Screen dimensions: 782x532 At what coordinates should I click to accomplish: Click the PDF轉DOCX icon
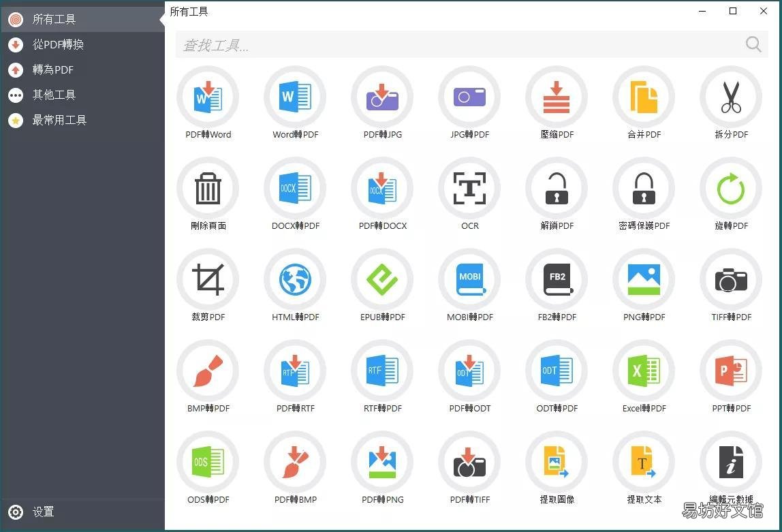point(383,189)
